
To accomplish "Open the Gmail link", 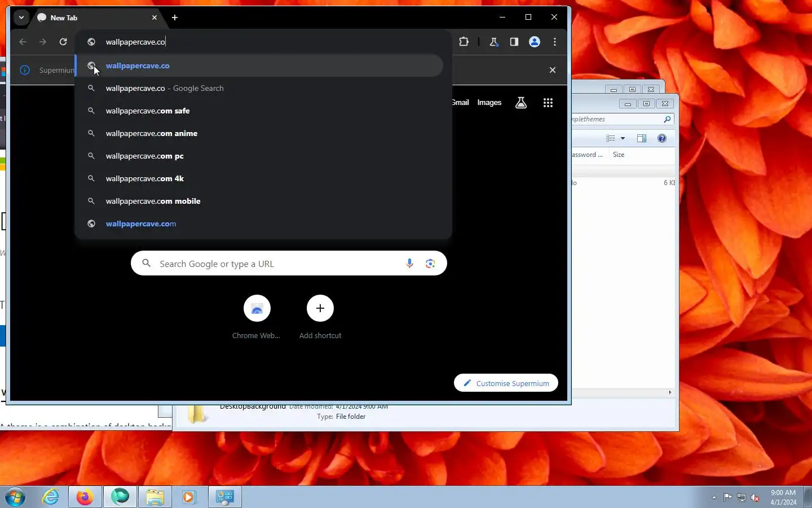I will tap(460, 102).
